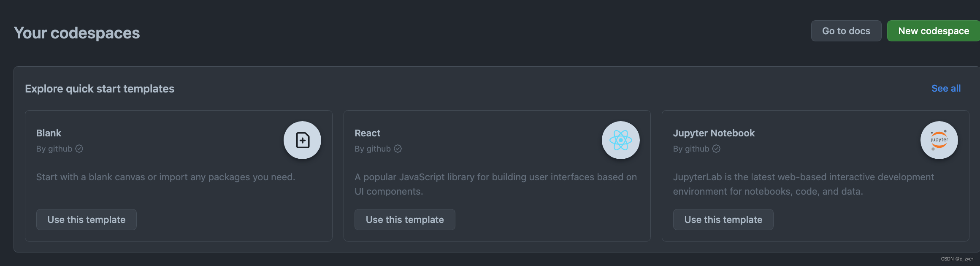Open the React template title
Image resolution: width=980 pixels, height=266 pixels.
click(367, 133)
